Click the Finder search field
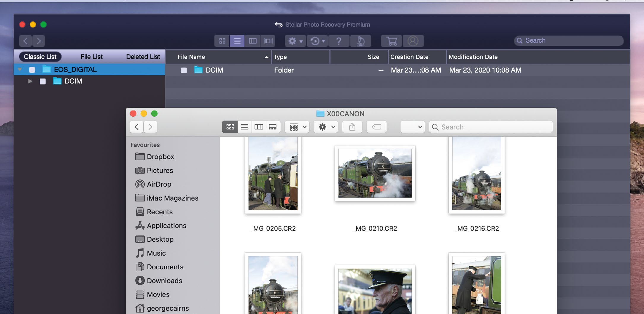 point(491,127)
